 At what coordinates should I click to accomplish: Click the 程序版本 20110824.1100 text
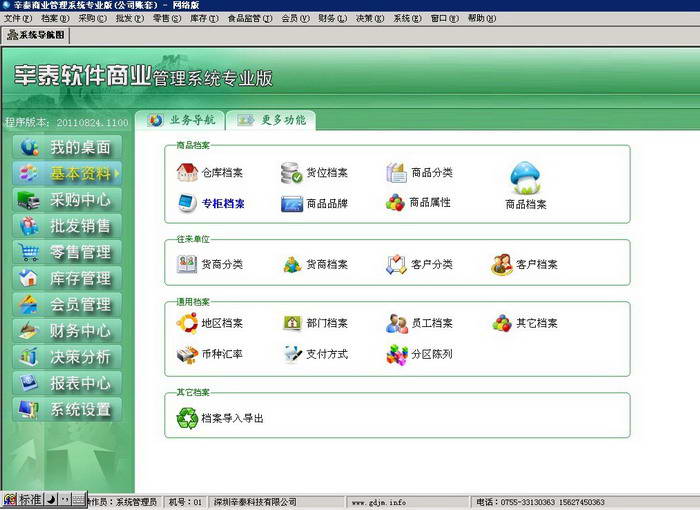[66, 122]
